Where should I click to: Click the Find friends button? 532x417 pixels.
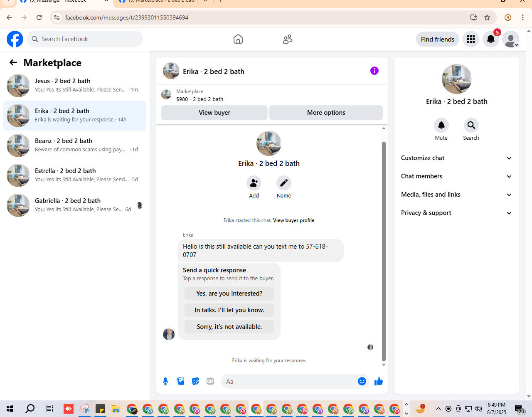pyautogui.click(x=438, y=39)
